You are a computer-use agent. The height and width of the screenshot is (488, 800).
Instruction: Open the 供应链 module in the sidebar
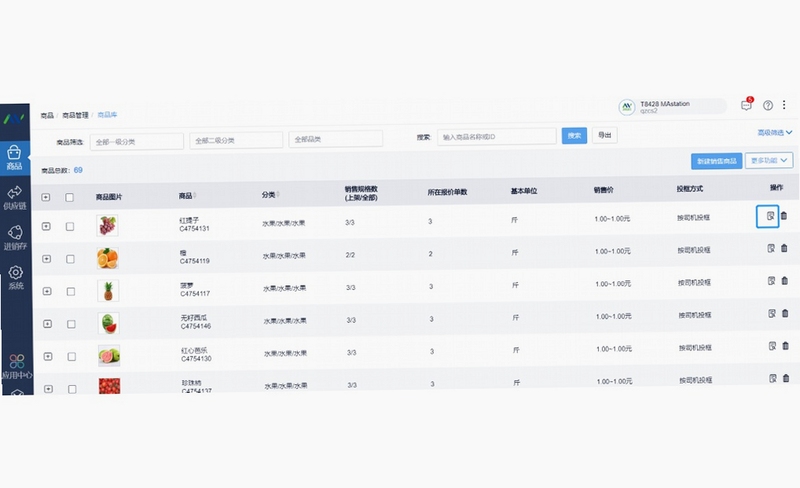tap(14, 198)
